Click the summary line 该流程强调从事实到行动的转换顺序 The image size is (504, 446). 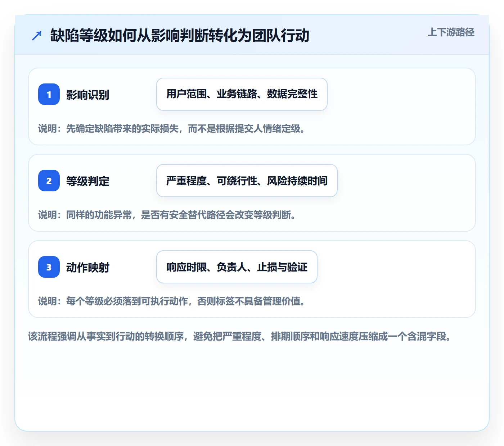click(240, 337)
